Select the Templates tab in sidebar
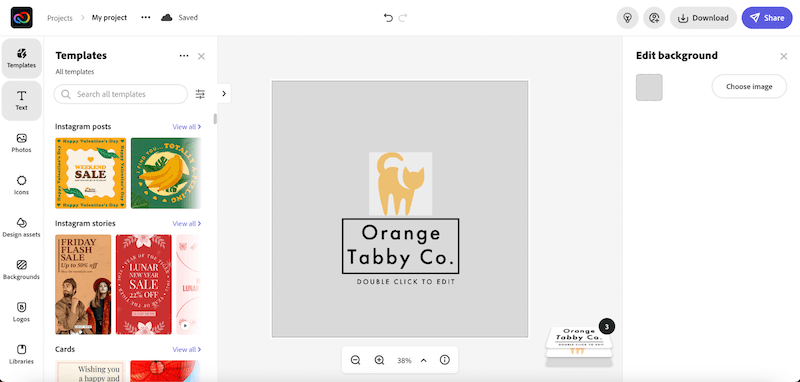Viewport: 800px width, 382px height. 21,58
